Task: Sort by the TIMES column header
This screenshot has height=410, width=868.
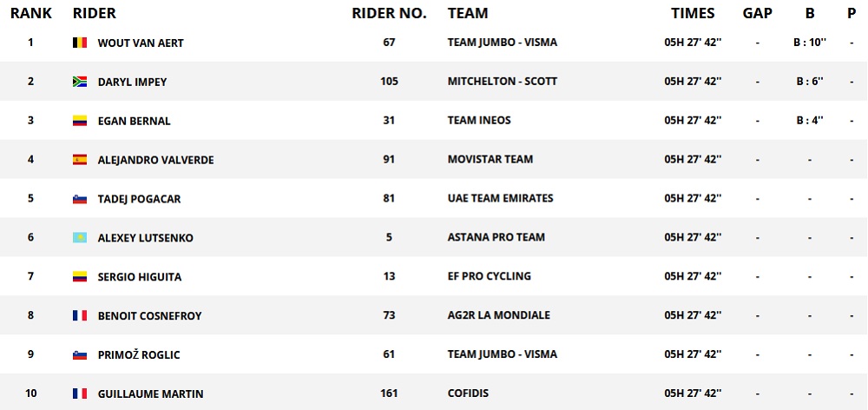Action: pos(693,14)
